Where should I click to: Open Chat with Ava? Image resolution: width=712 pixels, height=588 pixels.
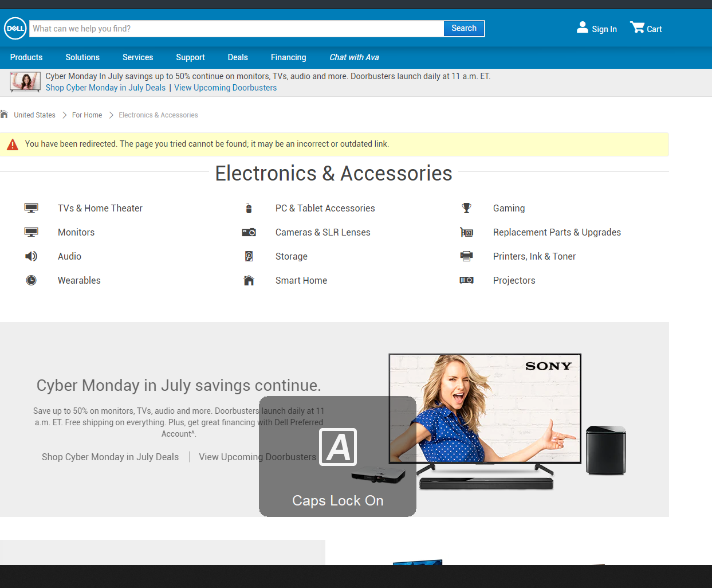(x=354, y=57)
